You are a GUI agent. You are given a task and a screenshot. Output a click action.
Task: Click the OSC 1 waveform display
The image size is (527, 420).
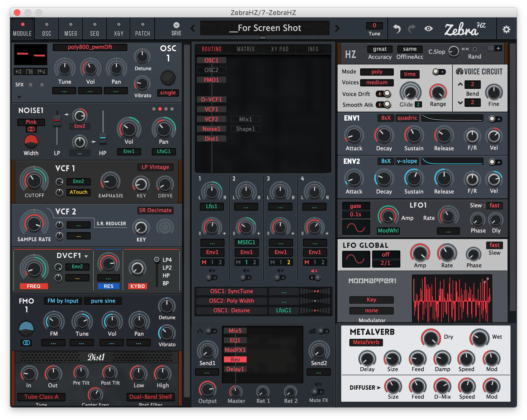pyautogui.click(x=31, y=55)
